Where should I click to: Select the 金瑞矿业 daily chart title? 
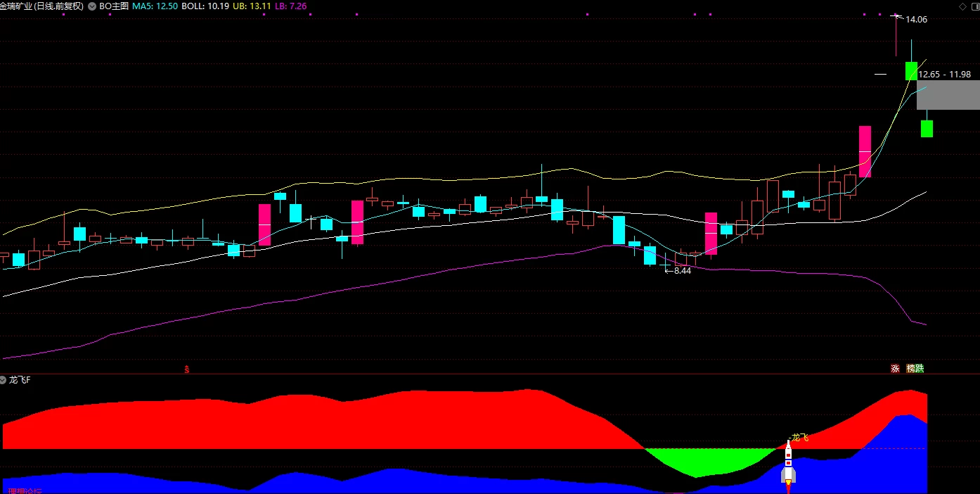coord(42,6)
